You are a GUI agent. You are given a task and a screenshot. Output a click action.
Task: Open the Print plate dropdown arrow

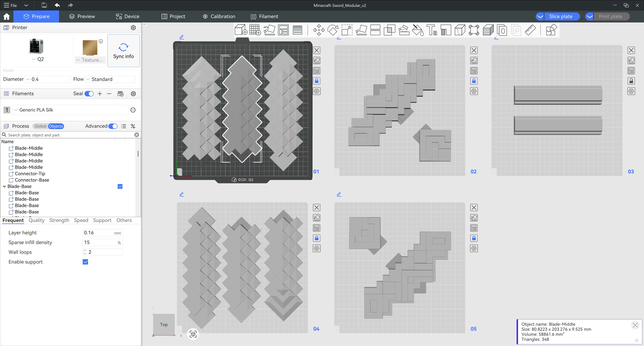coord(589,16)
